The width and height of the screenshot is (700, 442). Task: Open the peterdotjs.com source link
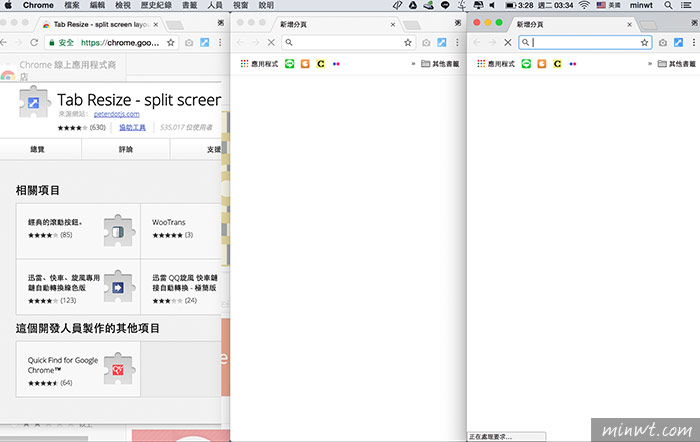click(117, 114)
